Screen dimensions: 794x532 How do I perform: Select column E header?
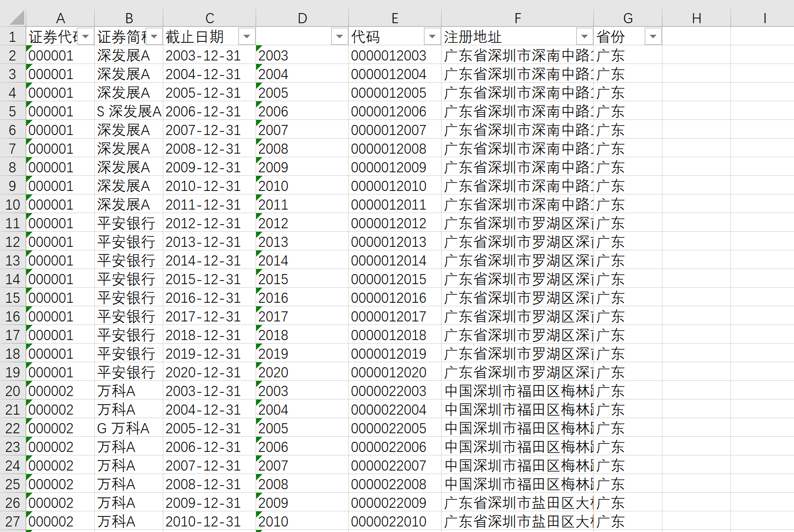tap(395, 18)
